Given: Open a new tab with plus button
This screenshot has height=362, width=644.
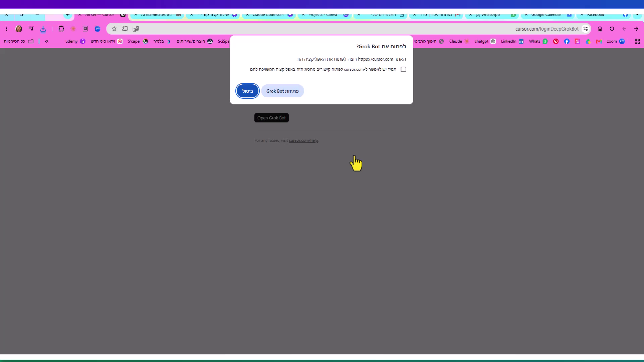Looking at the screenshot, I should click(x=68, y=15).
